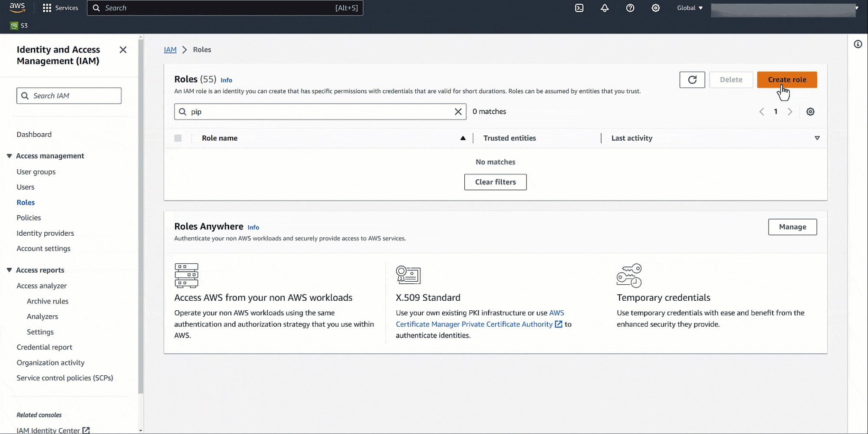Screen dimensions: 868x434
Task: Click the Roles breadcrumb text
Action: coord(202,50)
